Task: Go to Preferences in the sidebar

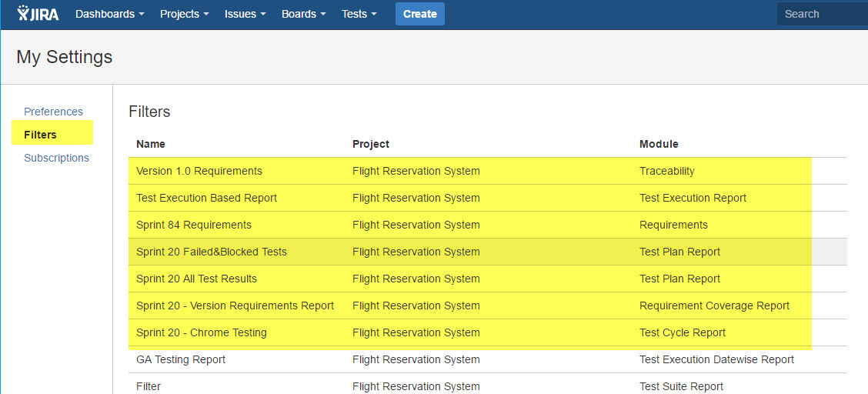Action: click(x=53, y=112)
